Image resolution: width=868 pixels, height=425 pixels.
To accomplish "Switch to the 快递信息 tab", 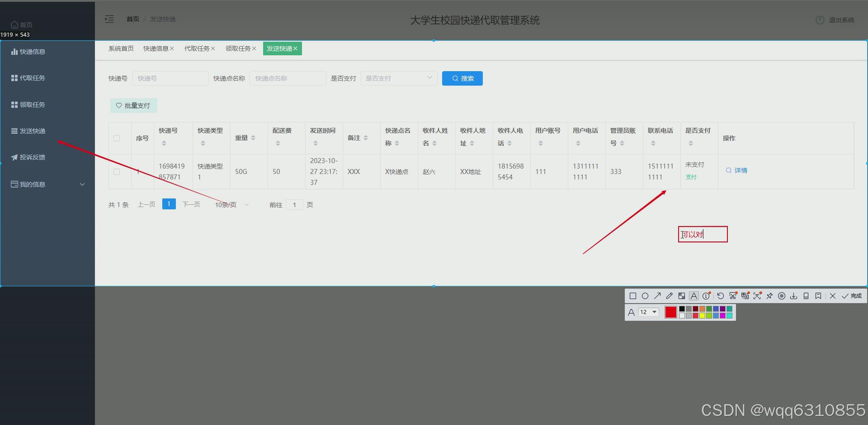I will click(156, 48).
